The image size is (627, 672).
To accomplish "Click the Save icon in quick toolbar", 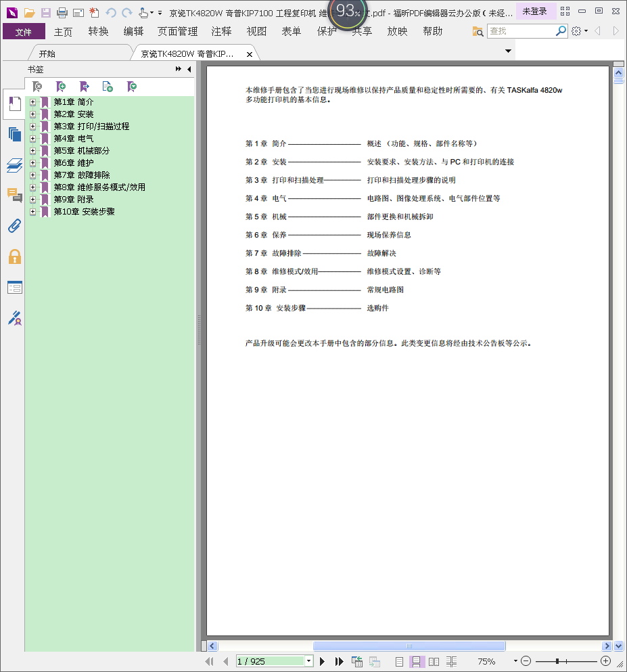I will pos(45,13).
